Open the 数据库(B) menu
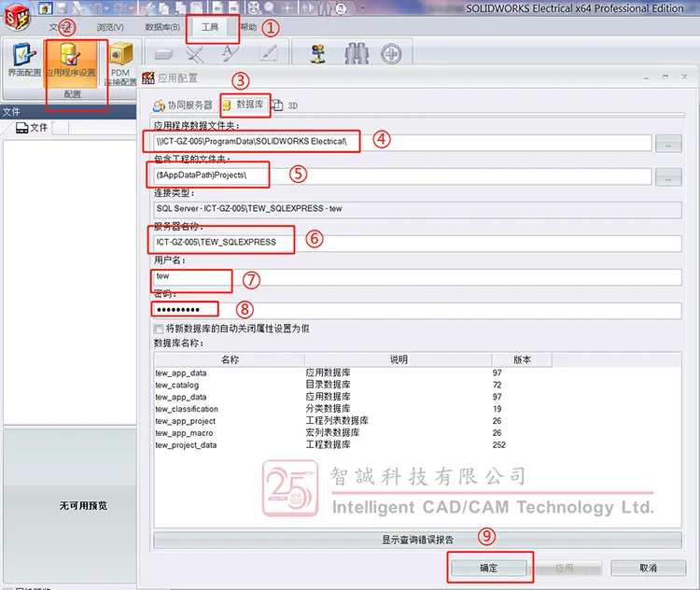The height and width of the screenshot is (590, 700). pos(162,28)
